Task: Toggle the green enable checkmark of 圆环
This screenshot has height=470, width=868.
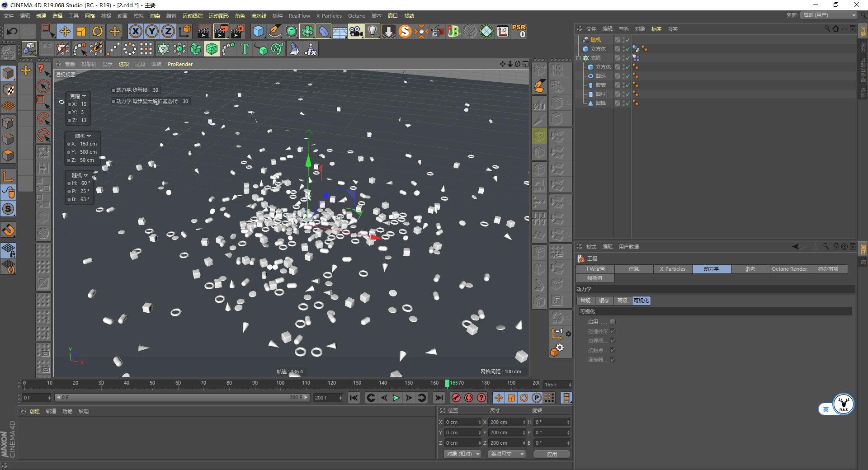Action: coord(628,76)
